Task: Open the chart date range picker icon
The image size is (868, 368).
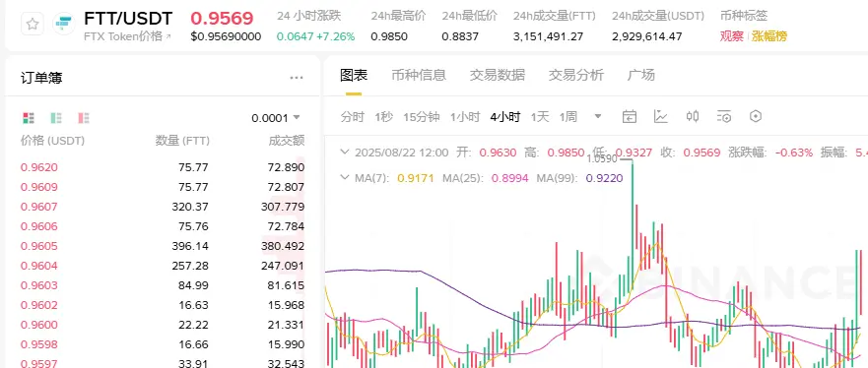Action: (630, 116)
